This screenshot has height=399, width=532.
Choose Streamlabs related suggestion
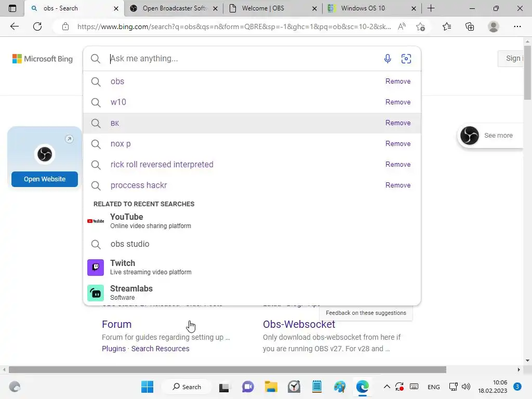tap(252, 292)
